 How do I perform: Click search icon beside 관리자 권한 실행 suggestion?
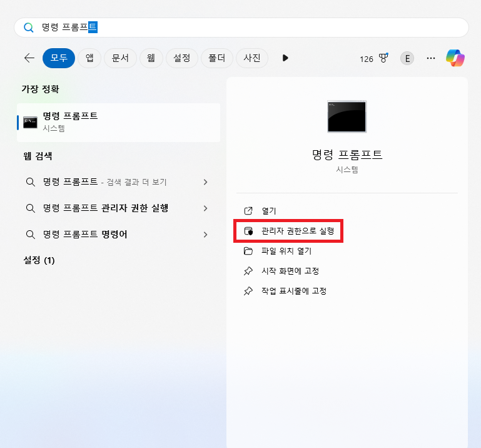[31, 208]
